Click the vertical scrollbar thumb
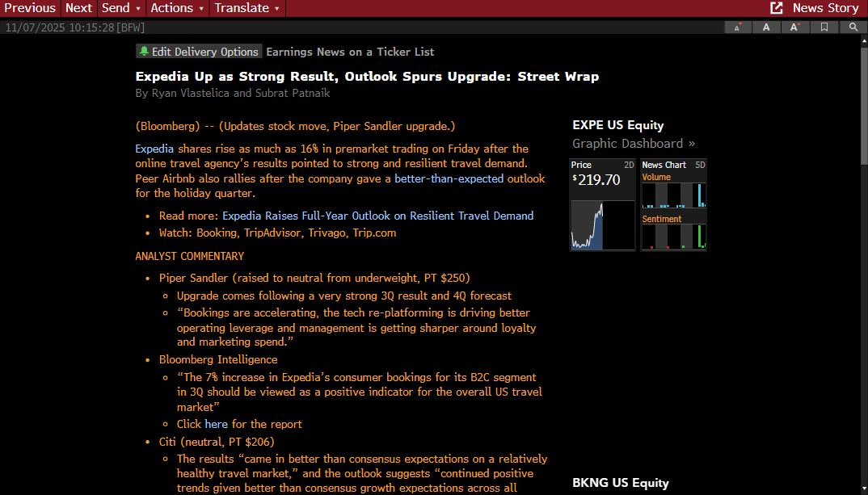This screenshot has height=495, width=868. coord(864,105)
